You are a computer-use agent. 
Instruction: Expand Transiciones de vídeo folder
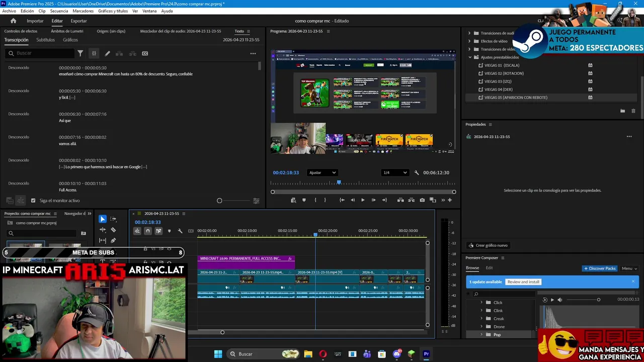pyautogui.click(x=469, y=49)
